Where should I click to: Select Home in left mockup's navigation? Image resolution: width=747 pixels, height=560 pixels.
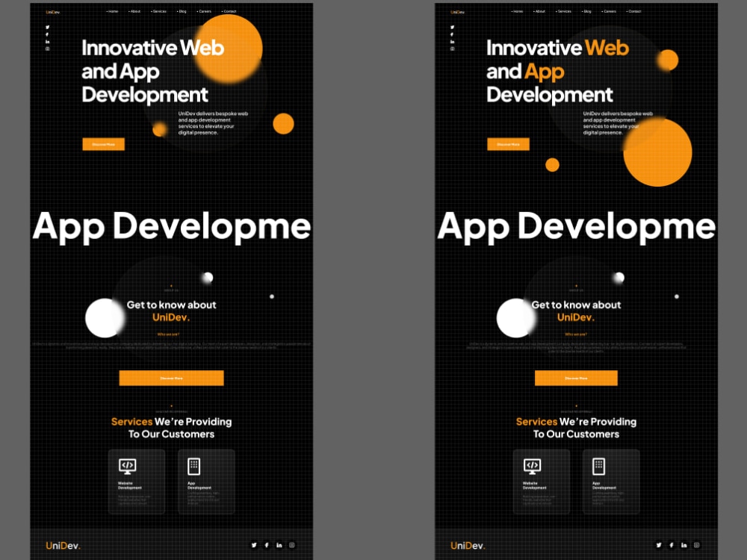(113, 11)
